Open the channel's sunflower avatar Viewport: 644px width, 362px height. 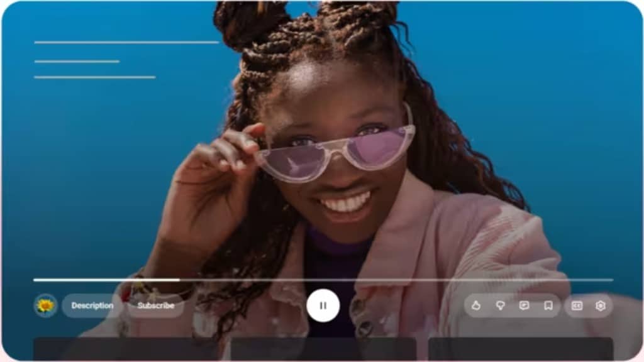(45, 306)
